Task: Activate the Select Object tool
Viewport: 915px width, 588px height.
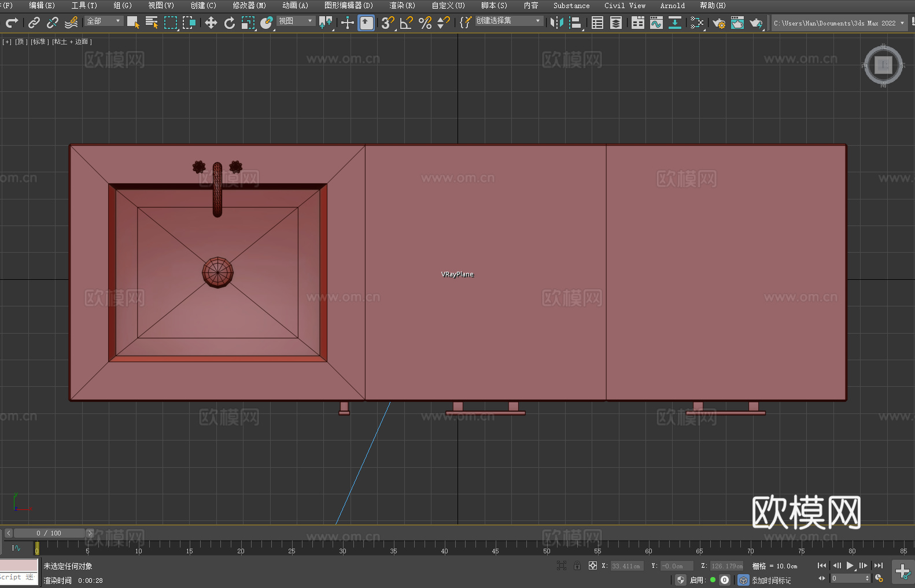Action: click(133, 23)
